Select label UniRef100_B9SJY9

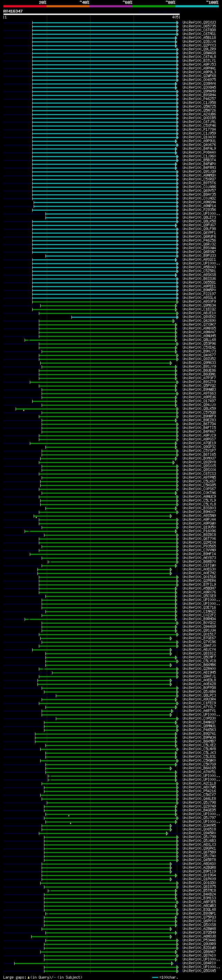coord(199,367)
